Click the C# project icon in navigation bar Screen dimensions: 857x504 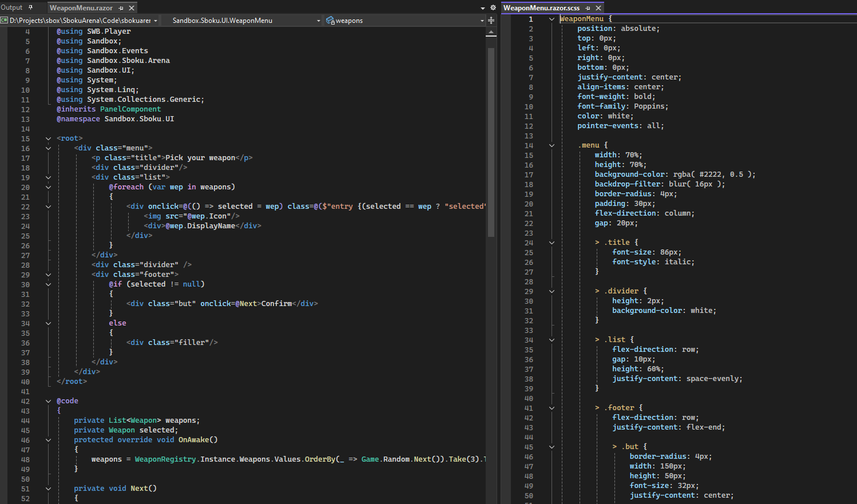point(4,21)
